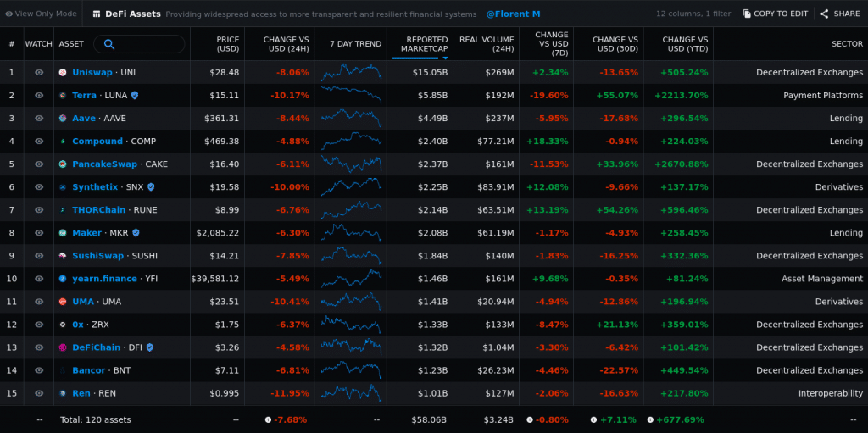Screen dimensions: 868x433
Task: Click the PancakeSwap coin logo
Action: (x=63, y=164)
